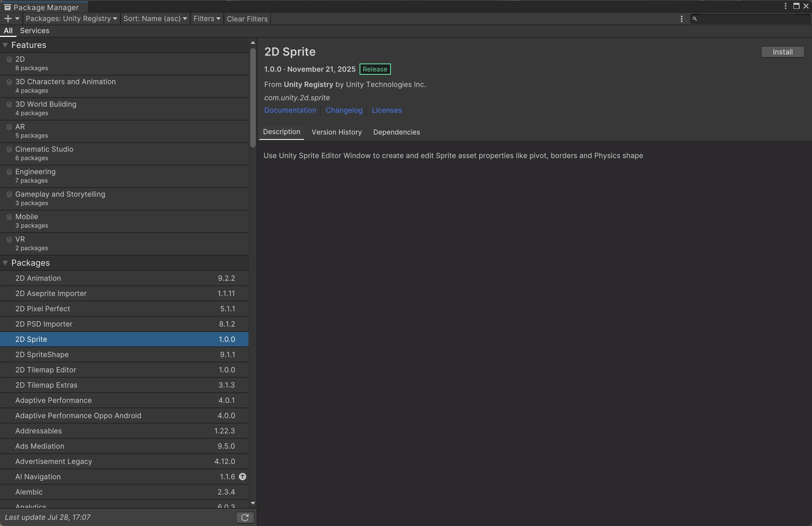Open the Sort: Name (asc) dropdown
The height and width of the screenshot is (526, 812).
tap(155, 19)
